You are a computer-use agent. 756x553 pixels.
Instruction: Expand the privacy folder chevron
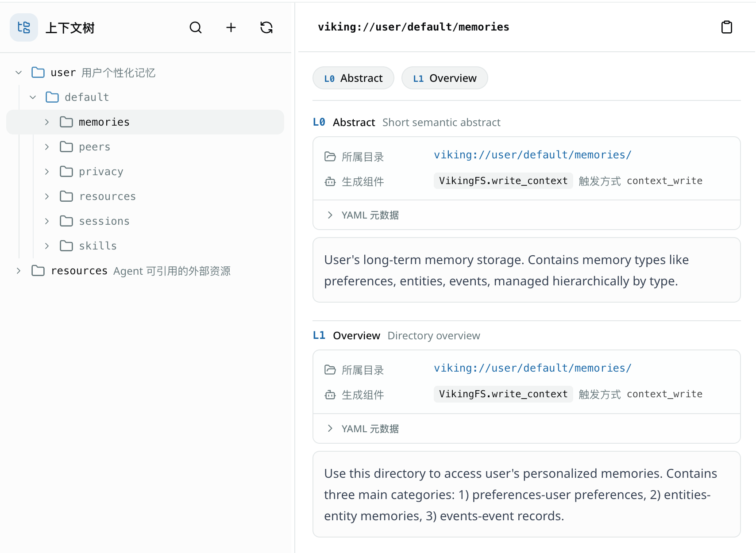click(x=47, y=172)
